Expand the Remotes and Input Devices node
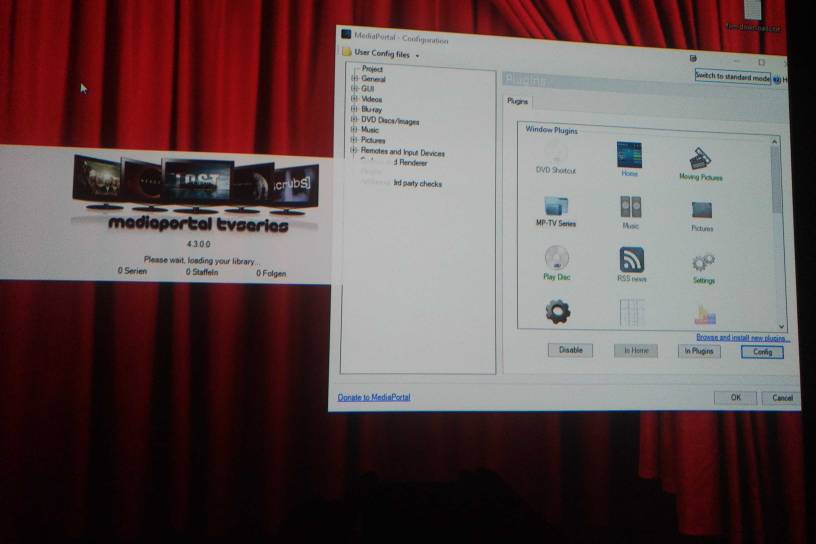 [354, 150]
